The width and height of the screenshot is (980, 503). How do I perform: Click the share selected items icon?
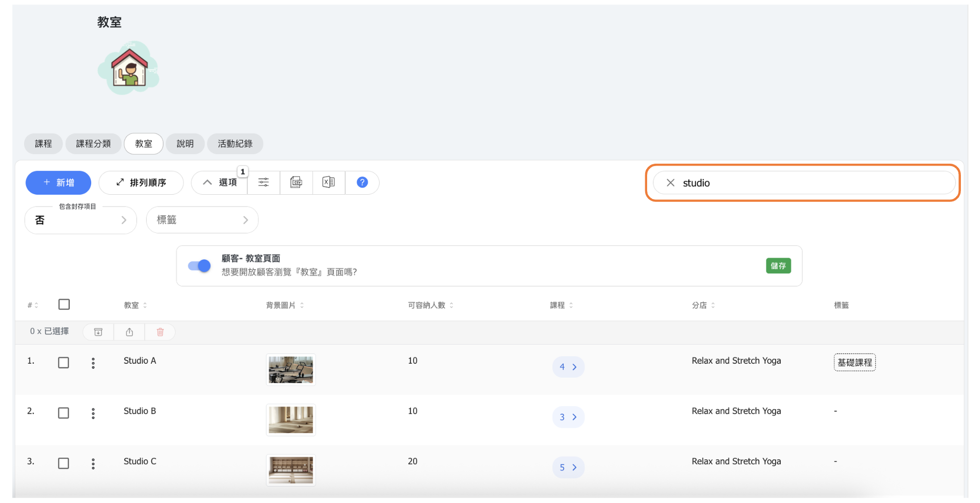tap(129, 332)
